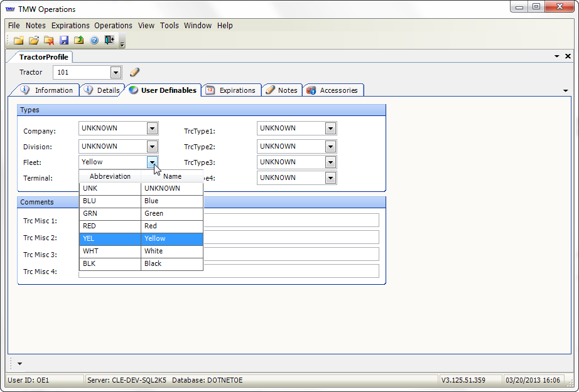This screenshot has width=579, height=392.
Task: Open the Company dropdown arrow
Action: pos(152,129)
